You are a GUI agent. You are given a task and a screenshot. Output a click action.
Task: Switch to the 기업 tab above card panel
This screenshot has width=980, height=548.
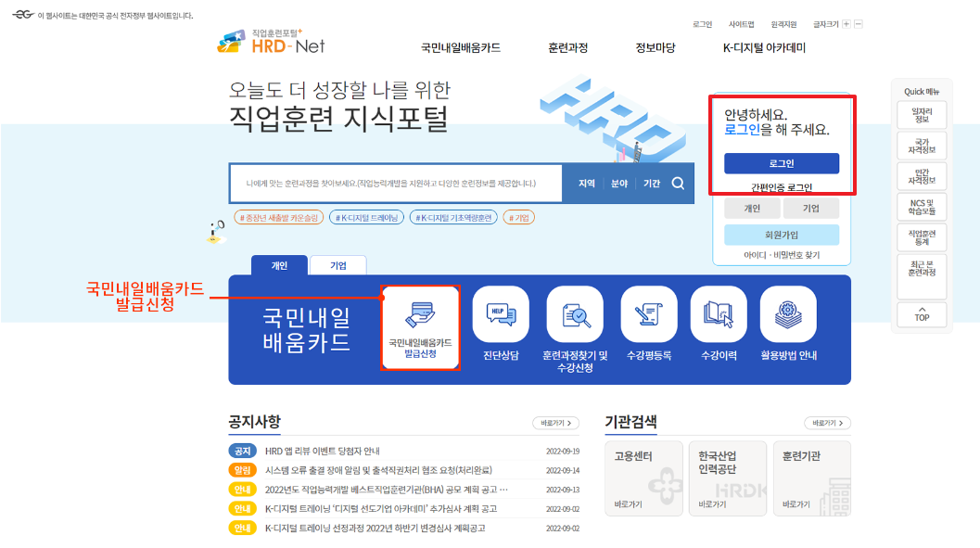pos(338,265)
